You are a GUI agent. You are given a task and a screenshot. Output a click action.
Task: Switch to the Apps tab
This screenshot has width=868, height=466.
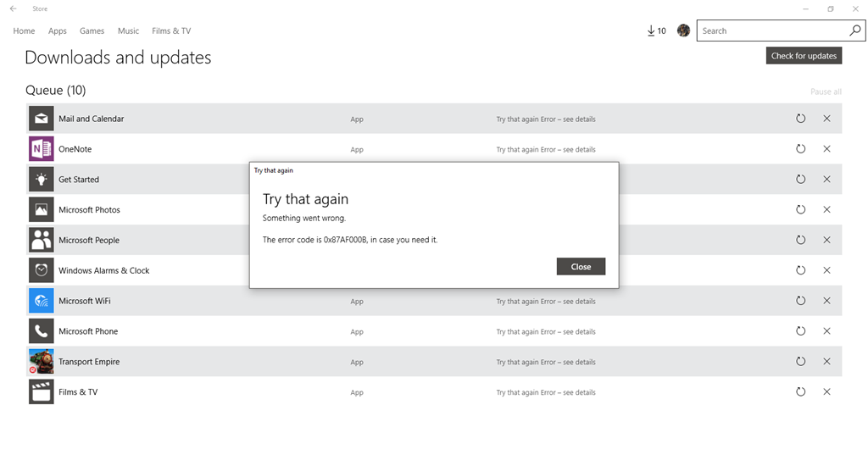point(57,31)
